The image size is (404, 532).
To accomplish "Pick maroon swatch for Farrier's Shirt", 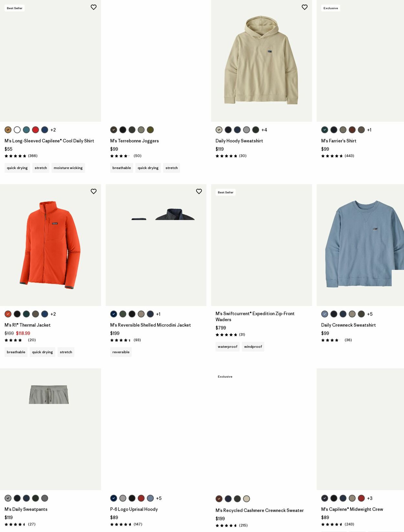I will [x=352, y=130].
